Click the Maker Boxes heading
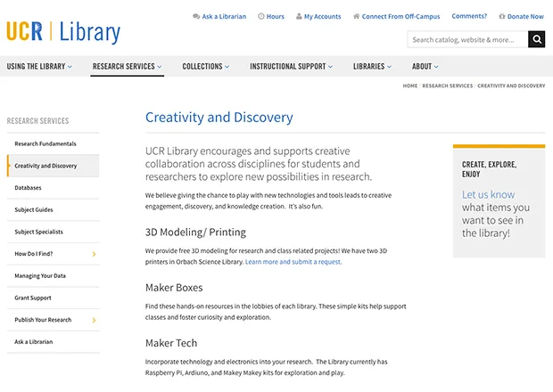Viewport: 553px width, 392px height. tap(174, 288)
